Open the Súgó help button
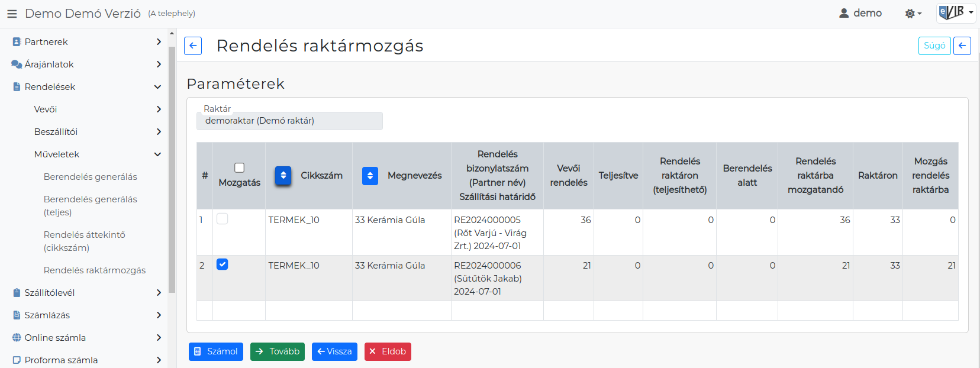980x368 pixels. pyautogui.click(x=934, y=46)
